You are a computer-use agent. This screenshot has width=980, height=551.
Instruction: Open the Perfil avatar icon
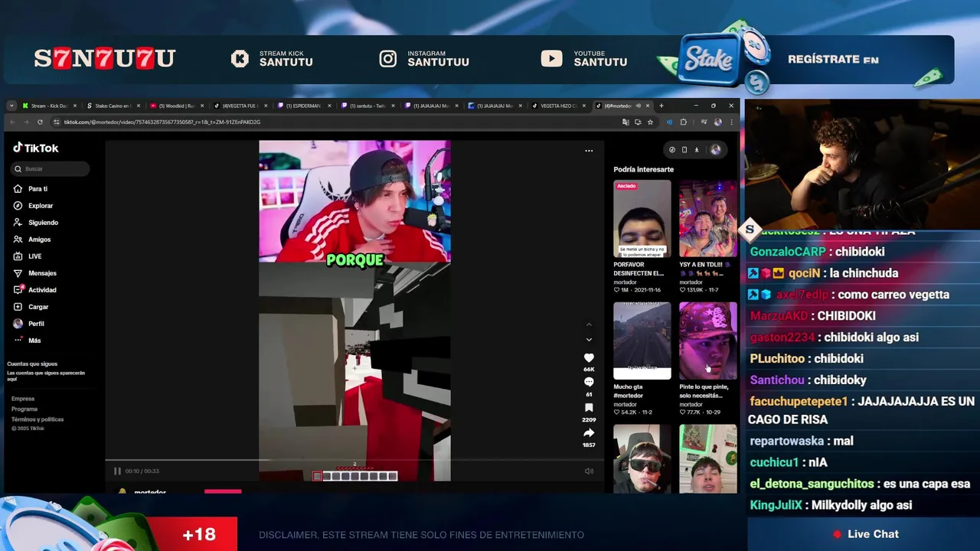(18, 324)
